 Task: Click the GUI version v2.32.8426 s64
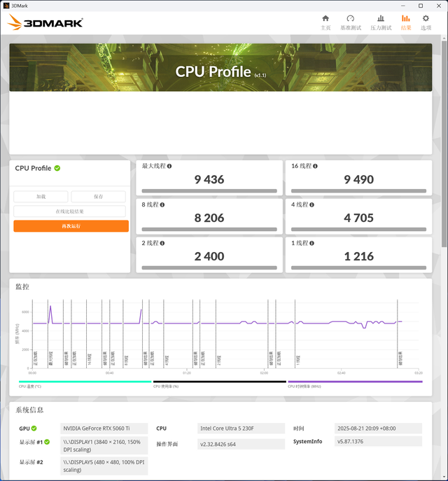pyautogui.click(x=241, y=444)
